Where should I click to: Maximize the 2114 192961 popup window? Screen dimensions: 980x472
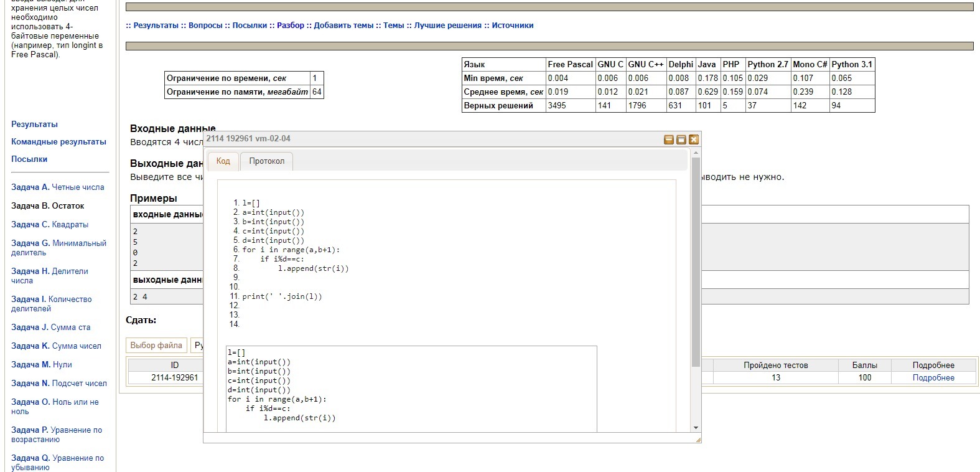tap(681, 139)
